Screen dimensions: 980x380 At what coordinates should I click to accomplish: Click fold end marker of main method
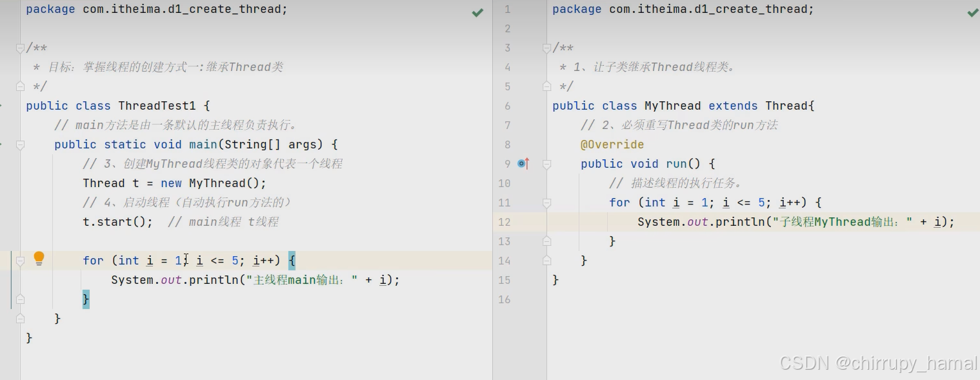(x=20, y=319)
